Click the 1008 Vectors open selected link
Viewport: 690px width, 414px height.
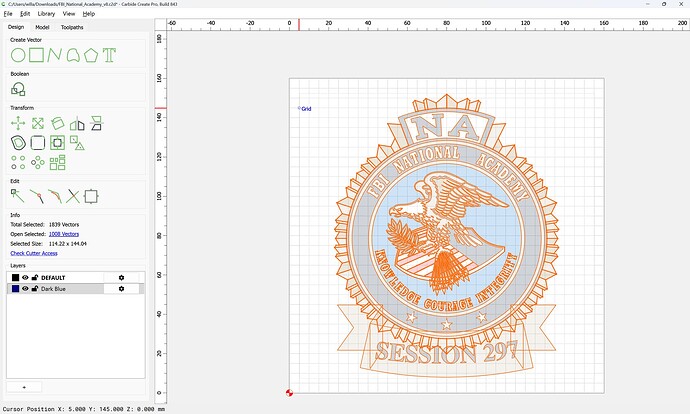coord(64,234)
